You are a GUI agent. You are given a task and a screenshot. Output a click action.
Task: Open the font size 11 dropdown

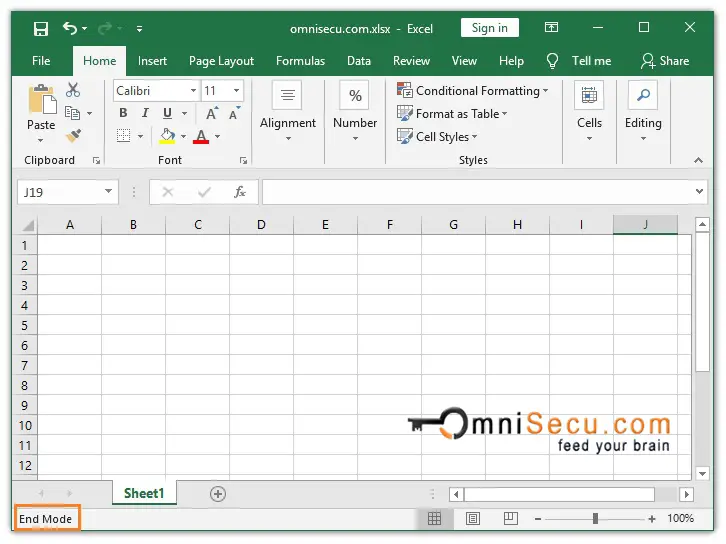tap(237, 90)
